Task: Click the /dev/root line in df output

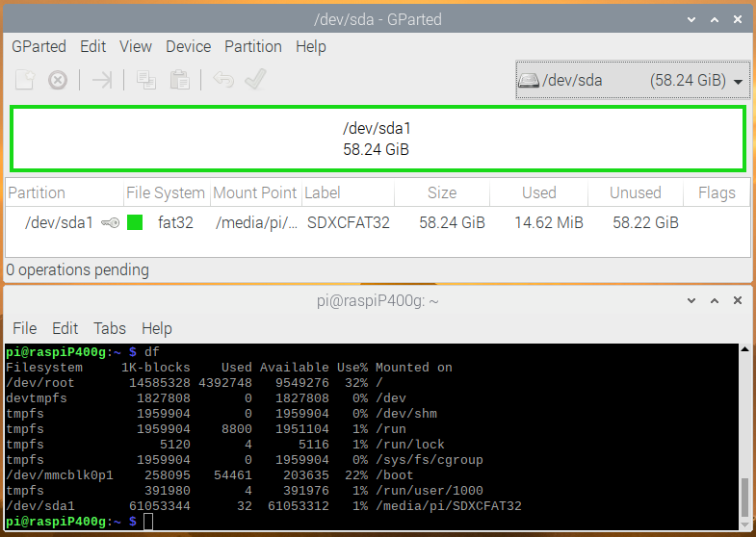Action: tap(195, 383)
